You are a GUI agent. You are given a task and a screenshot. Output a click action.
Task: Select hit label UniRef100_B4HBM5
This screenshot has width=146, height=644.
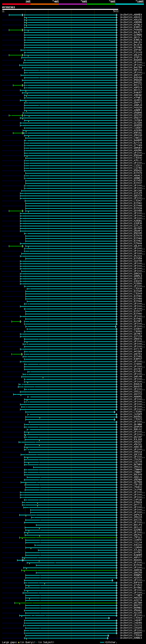pyautogui.click(x=131, y=140)
